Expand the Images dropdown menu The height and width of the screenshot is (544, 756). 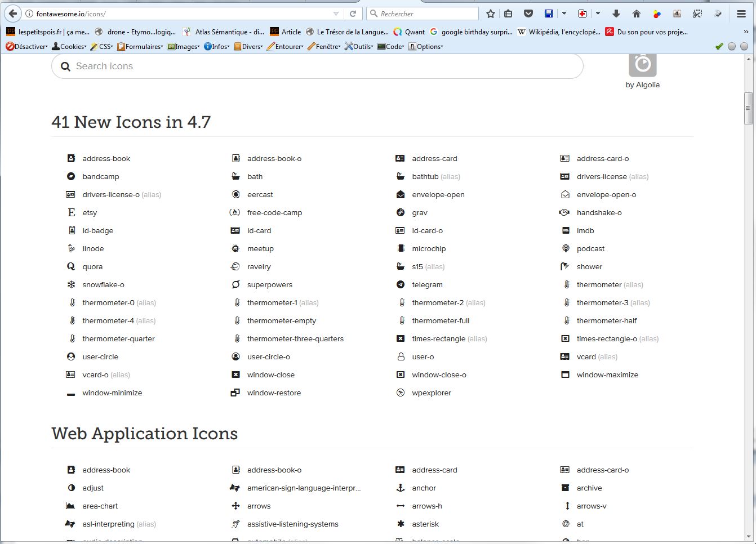[x=184, y=46]
